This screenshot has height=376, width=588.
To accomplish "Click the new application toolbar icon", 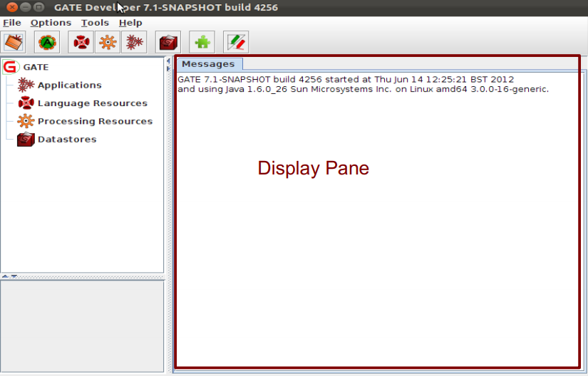I will pos(134,42).
